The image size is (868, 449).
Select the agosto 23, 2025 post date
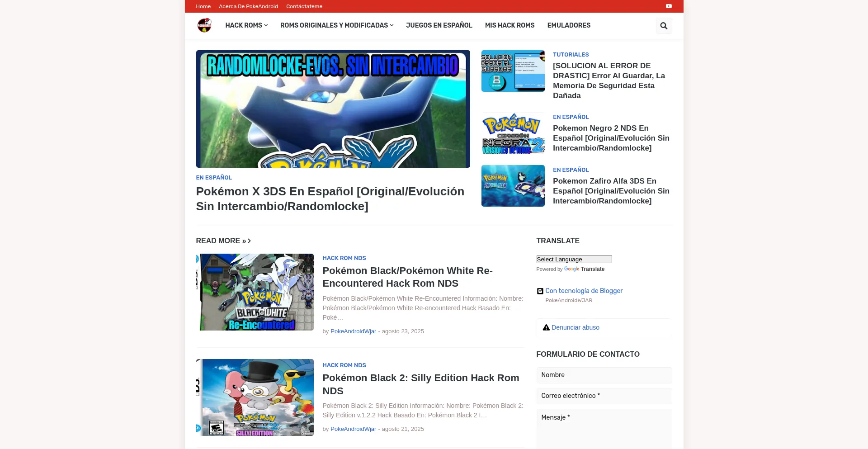[402, 331]
